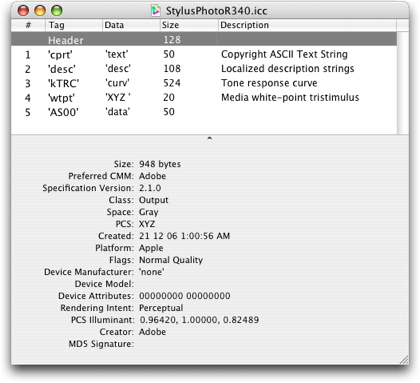Click the StylusPhotoR340.icc window title

click(216, 11)
